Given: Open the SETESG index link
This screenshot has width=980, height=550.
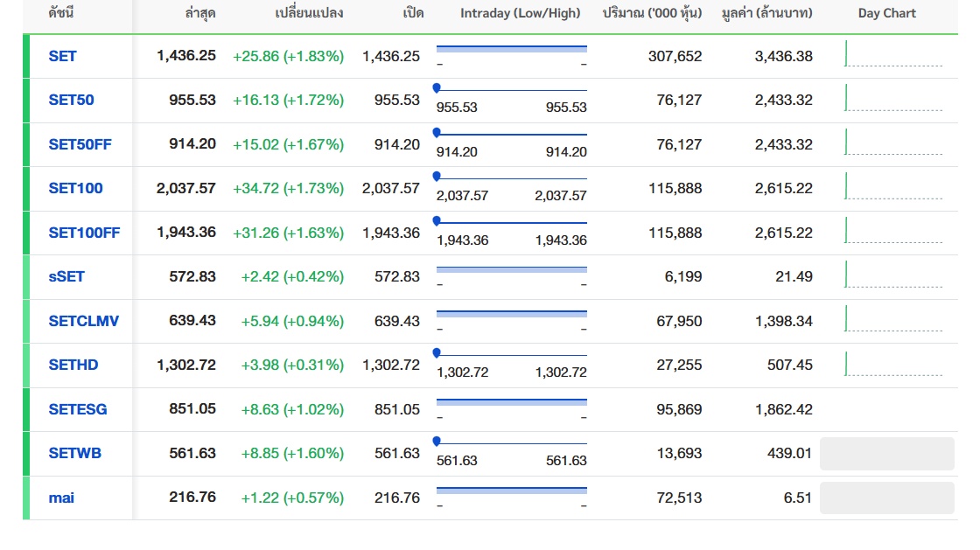Looking at the screenshot, I should [78, 409].
